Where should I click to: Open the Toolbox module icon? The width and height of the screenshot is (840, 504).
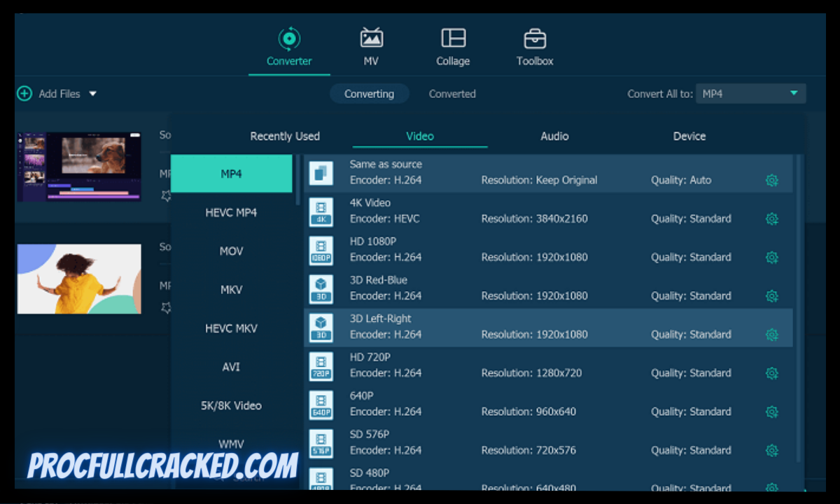click(x=534, y=38)
